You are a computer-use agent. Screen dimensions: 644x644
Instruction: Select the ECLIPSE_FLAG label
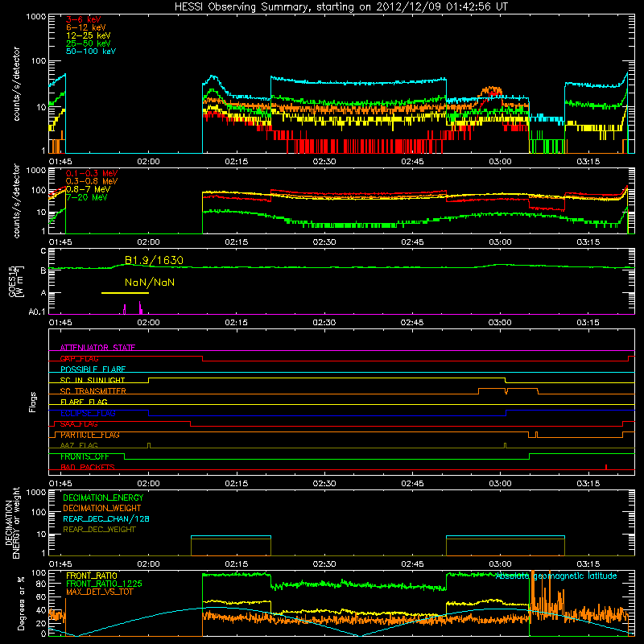pos(88,413)
